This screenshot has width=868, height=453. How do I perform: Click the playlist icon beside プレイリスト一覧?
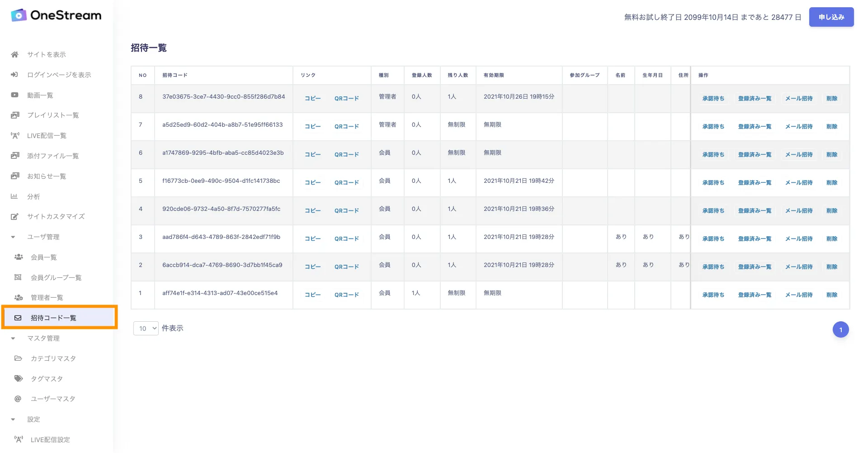tap(15, 115)
